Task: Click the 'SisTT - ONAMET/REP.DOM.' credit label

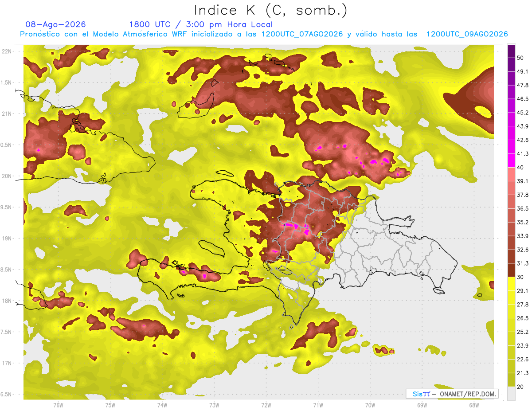Action: pos(452,394)
